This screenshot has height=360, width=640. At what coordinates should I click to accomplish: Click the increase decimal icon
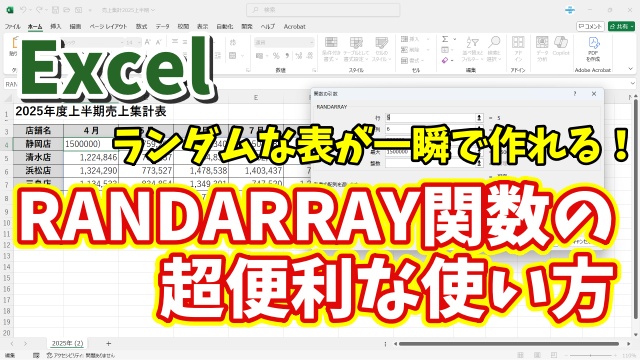pos(298,56)
